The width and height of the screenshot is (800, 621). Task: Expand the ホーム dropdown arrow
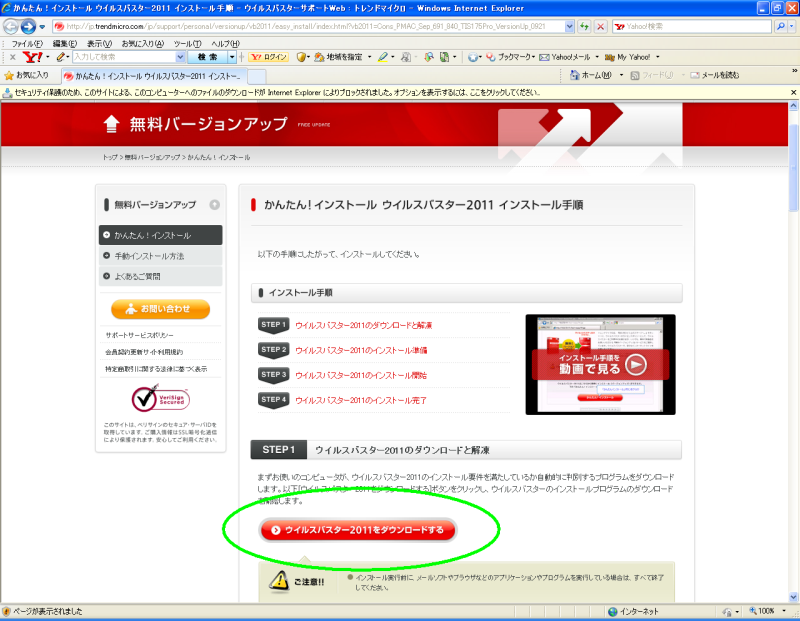(x=621, y=76)
